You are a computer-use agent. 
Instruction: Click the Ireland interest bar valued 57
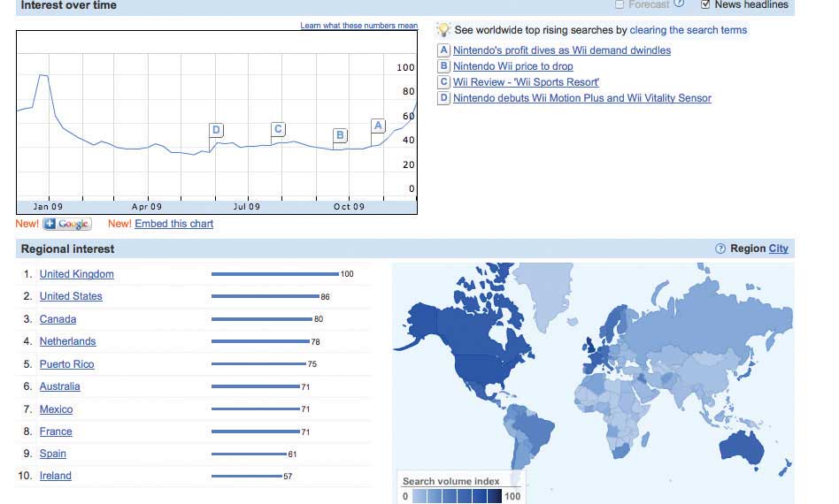point(247,476)
